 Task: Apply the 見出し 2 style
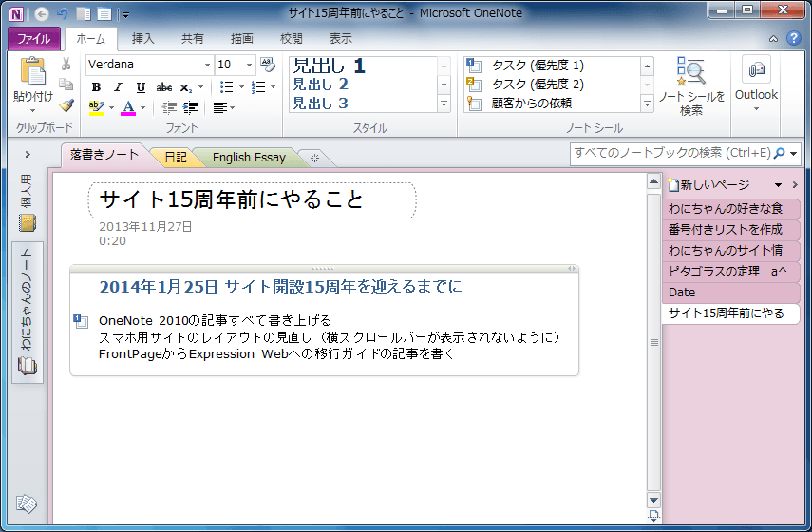[320, 84]
